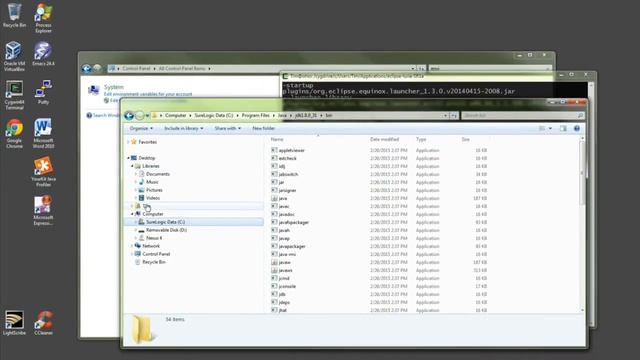The height and width of the screenshot is (360, 640).
Task: Click All Control Panel Items breadcrumb
Action: point(182,69)
